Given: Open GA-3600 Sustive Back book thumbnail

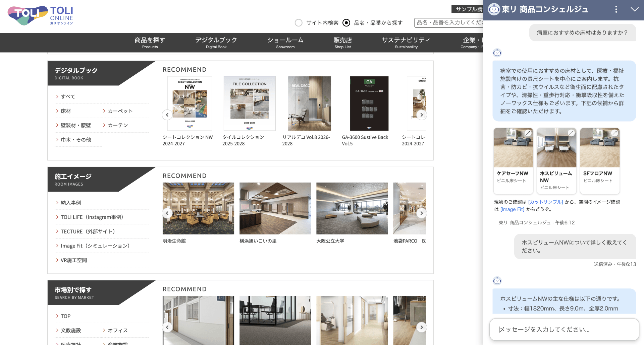Looking at the screenshot, I should [369, 103].
